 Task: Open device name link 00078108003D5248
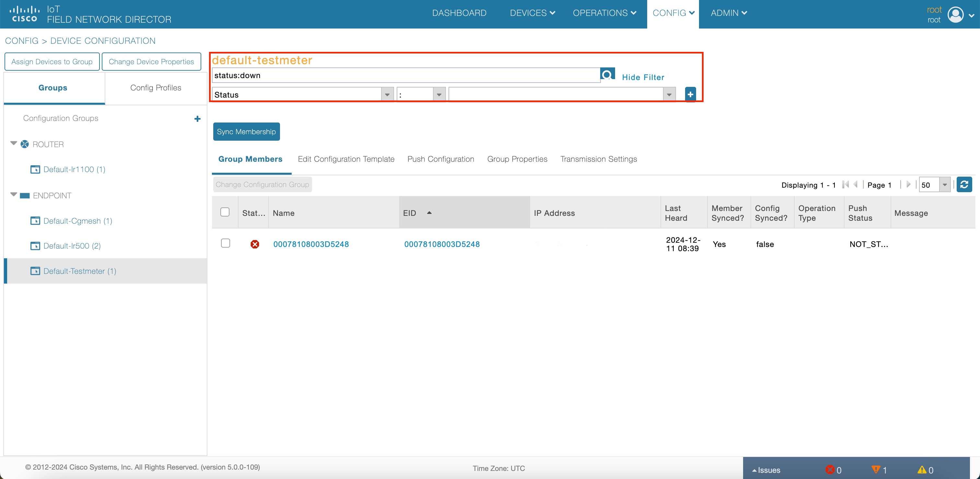(311, 244)
